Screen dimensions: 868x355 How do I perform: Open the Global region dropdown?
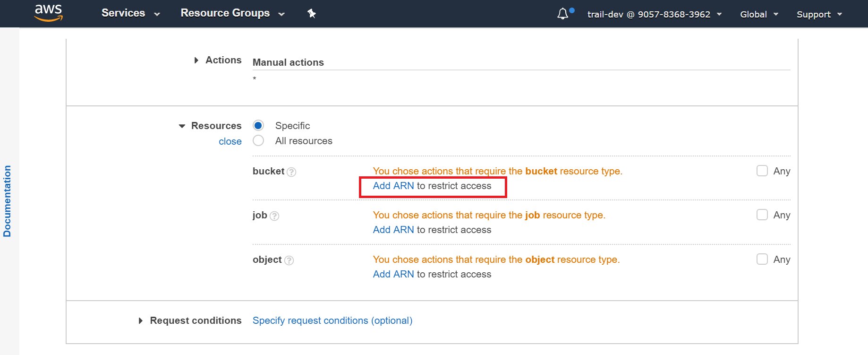[x=759, y=14]
